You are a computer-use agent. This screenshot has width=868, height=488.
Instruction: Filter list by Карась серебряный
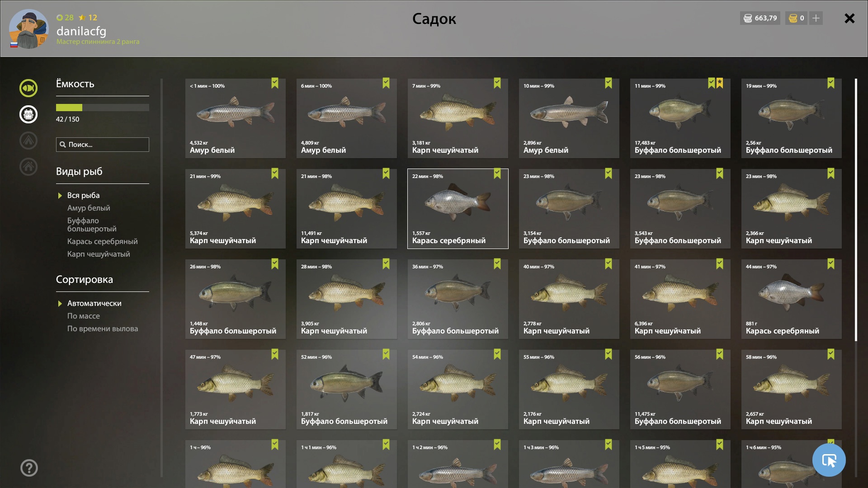[103, 241]
